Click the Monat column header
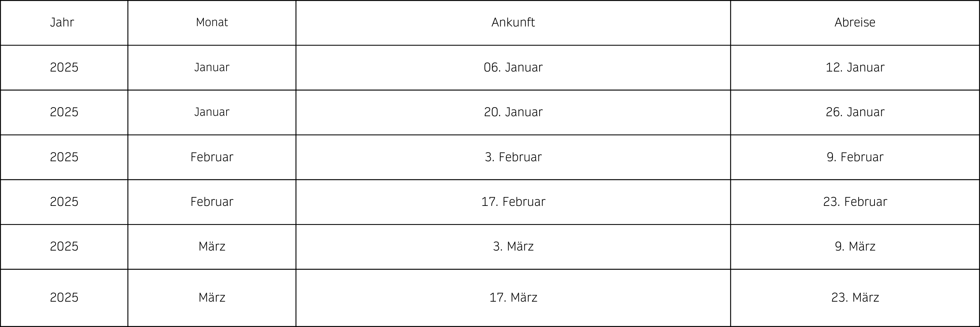This screenshot has width=980, height=327. (x=212, y=23)
